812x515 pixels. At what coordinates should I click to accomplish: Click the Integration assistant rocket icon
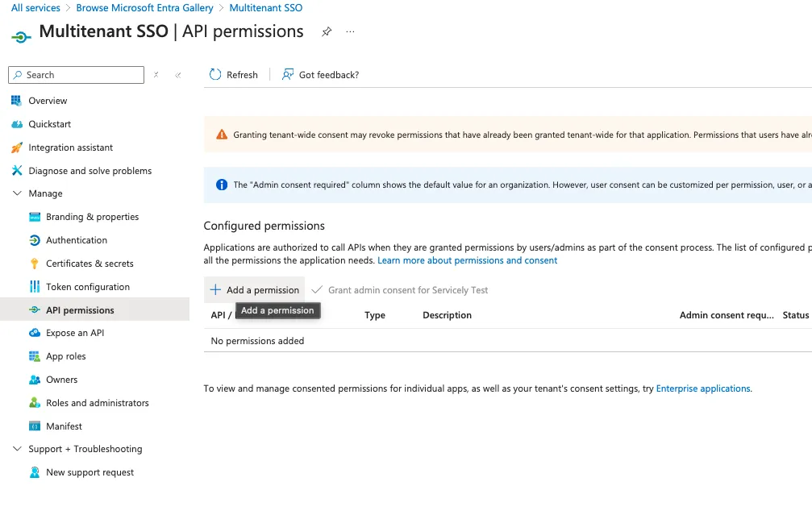pyautogui.click(x=17, y=147)
